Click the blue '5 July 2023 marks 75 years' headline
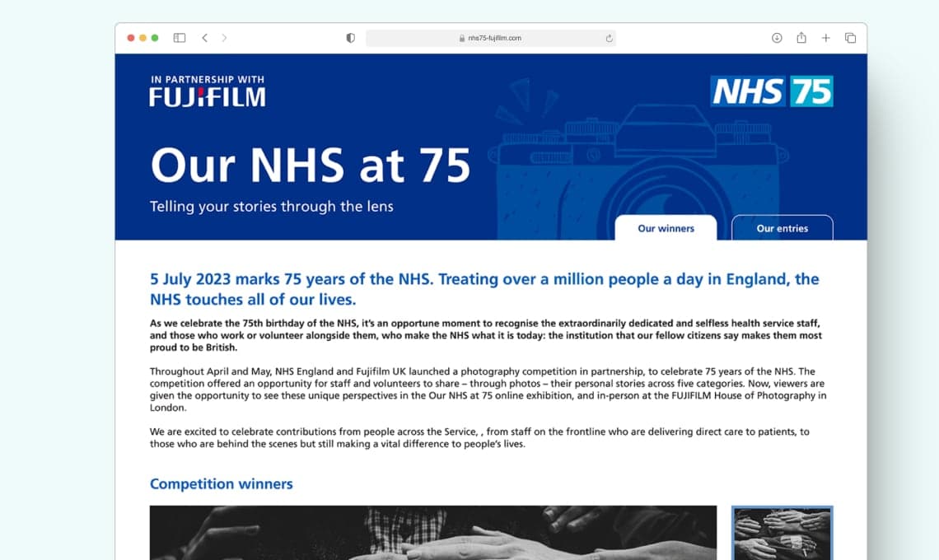The width and height of the screenshot is (939, 560). click(x=484, y=289)
